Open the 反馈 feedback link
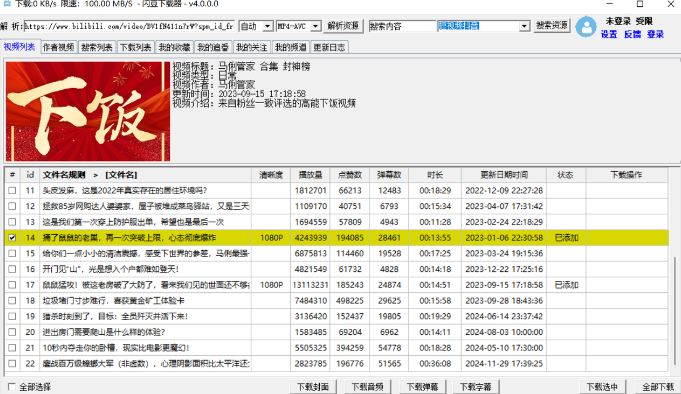Image resolution: width=681 pixels, height=394 pixels. click(632, 34)
